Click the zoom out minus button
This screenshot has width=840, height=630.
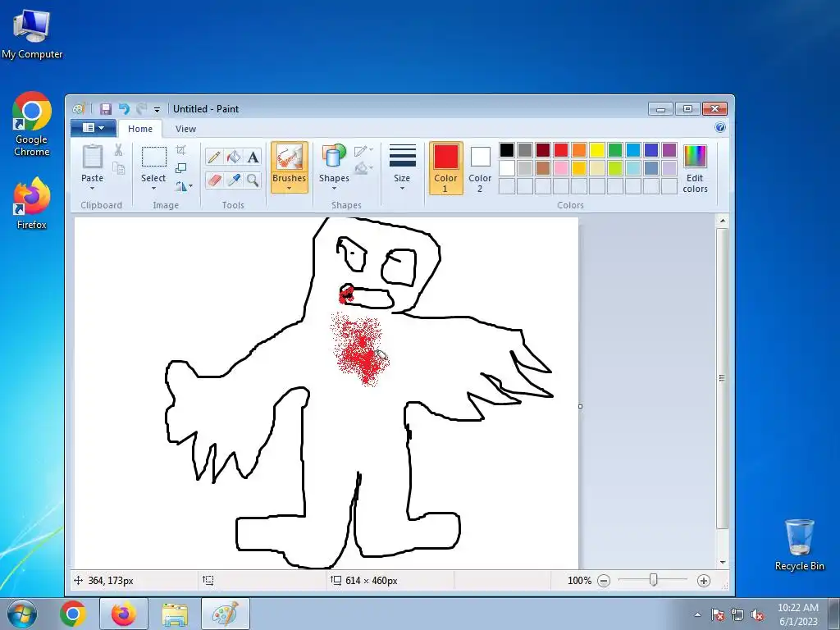pyautogui.click(x=604, y=581)
